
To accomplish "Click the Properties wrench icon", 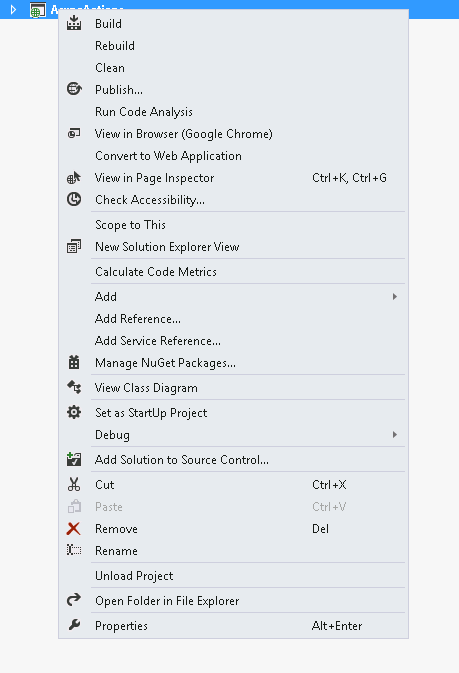I will 74,625.
